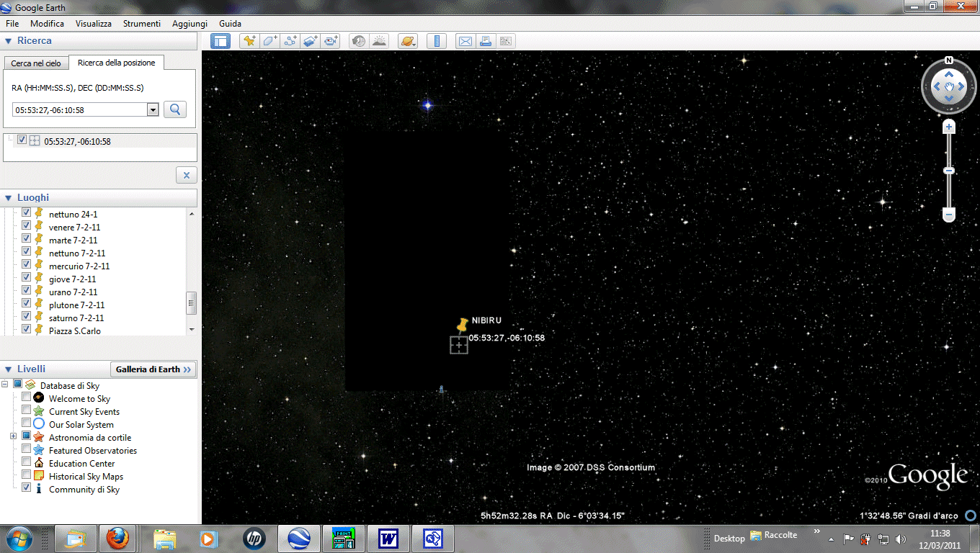Record a tour with camera button

coord(331,41)
